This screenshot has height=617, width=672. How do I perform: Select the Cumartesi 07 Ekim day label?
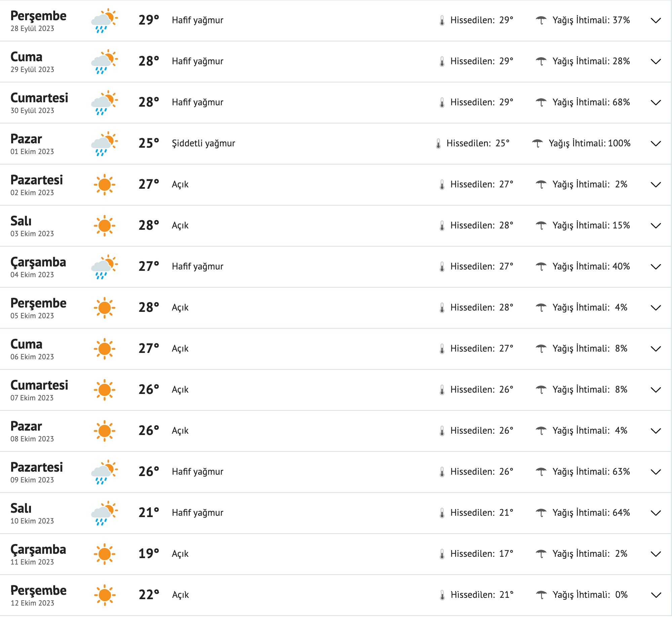point(39,385)
